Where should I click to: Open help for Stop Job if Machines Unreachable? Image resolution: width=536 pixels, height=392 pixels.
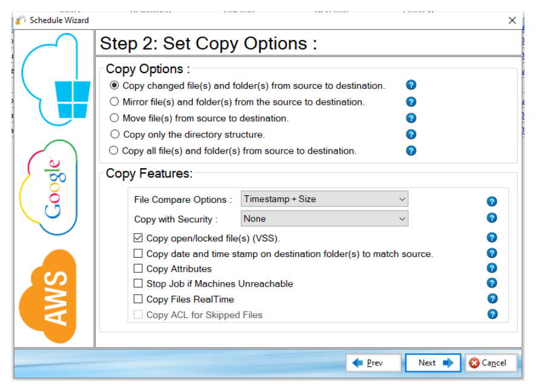tap(492, 283)
